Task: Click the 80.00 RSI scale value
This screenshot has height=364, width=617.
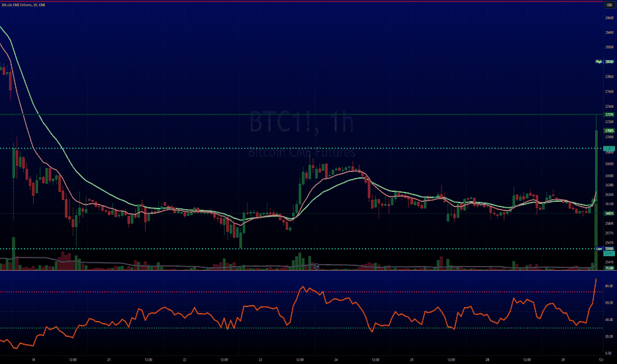Action: 609,286
